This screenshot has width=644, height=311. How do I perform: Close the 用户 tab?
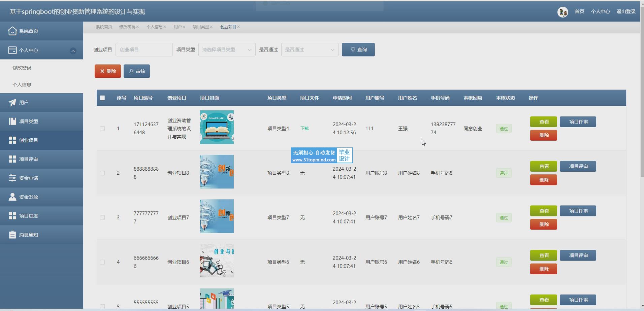[184, 27]
